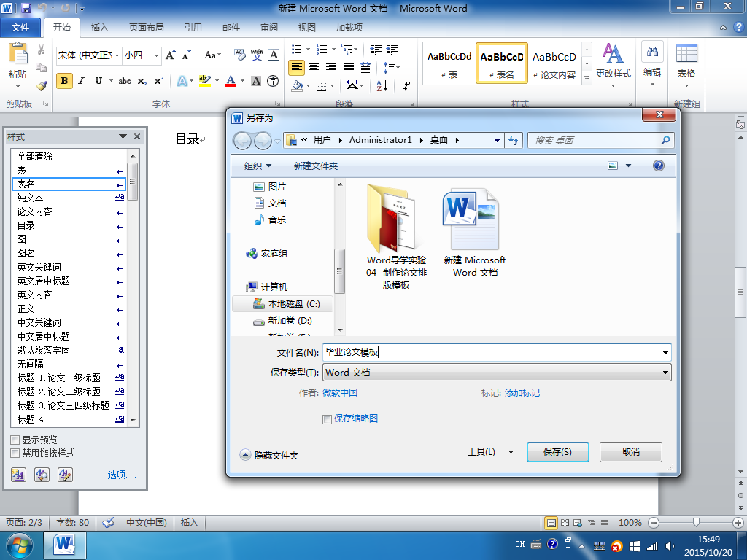Click the Save button

pos(557,452)
